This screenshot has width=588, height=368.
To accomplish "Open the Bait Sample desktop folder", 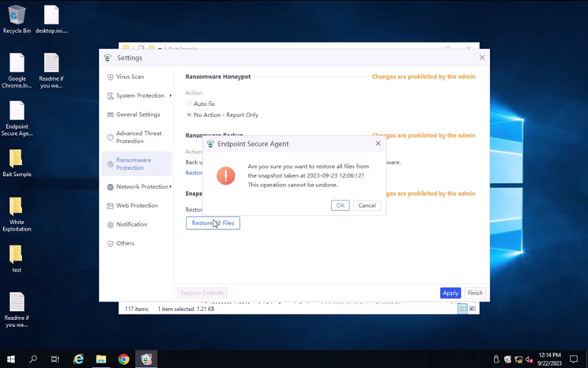I will (17, 162).
